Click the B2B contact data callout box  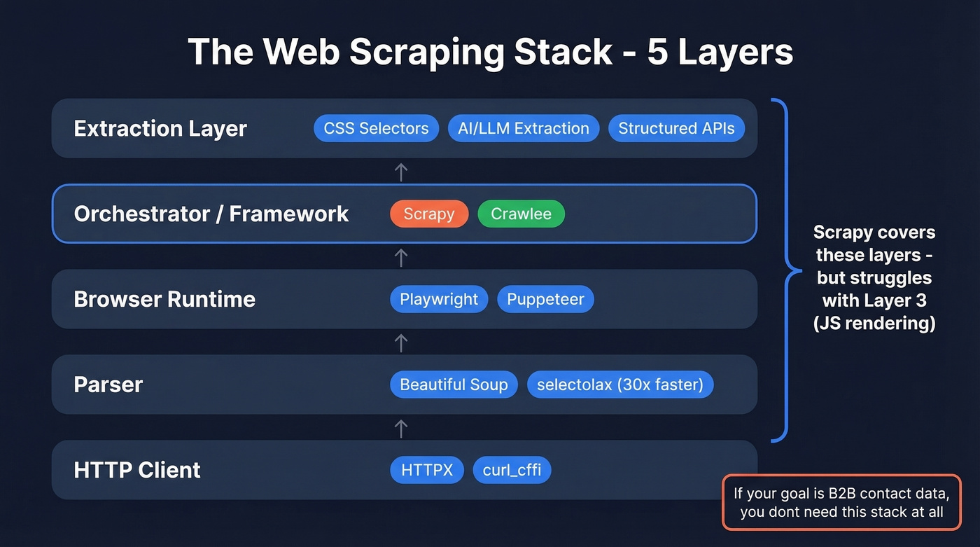click(x=841, y=502)
